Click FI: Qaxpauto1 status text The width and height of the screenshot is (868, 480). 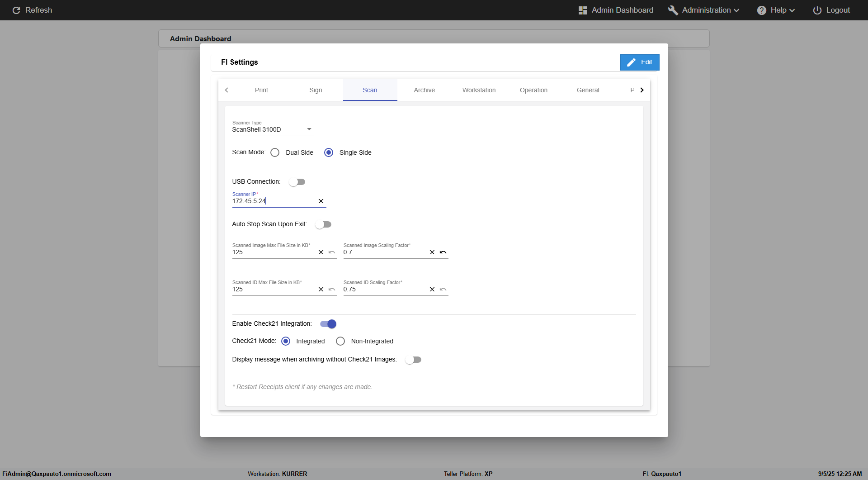662,474
